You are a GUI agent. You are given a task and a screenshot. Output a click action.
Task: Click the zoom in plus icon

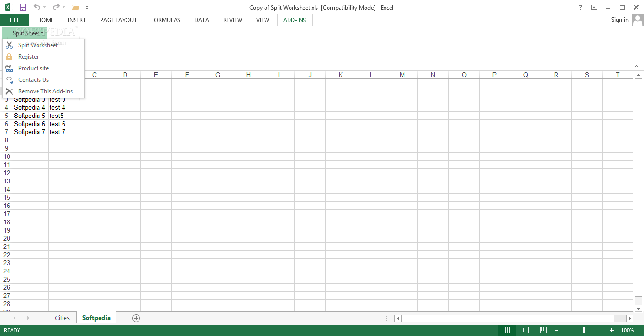click(x=612, y=330)
